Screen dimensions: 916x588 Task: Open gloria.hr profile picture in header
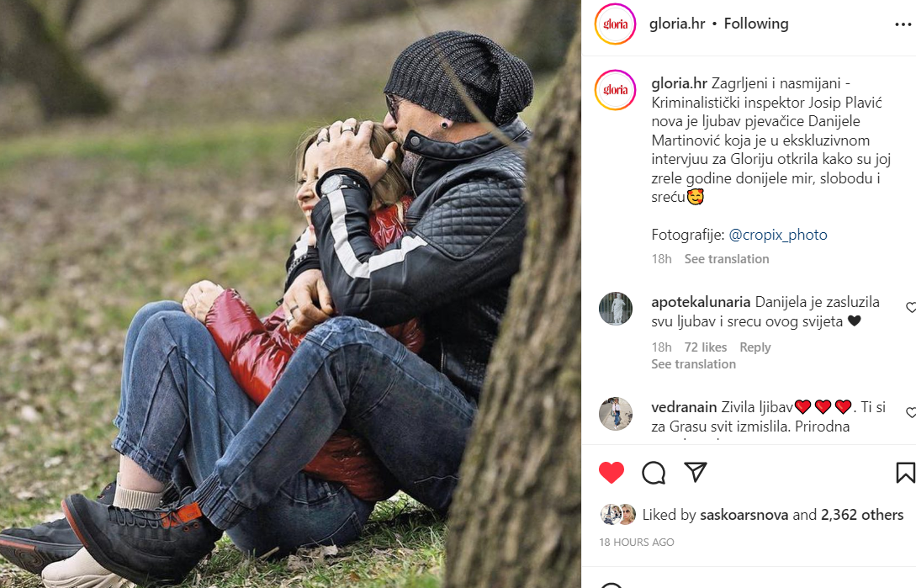[x=615, y=24]
